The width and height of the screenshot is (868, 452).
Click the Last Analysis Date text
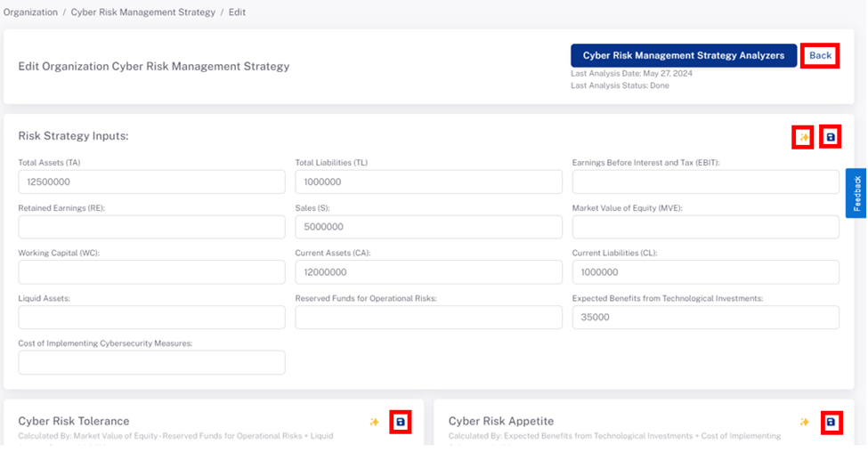[631, 74]
